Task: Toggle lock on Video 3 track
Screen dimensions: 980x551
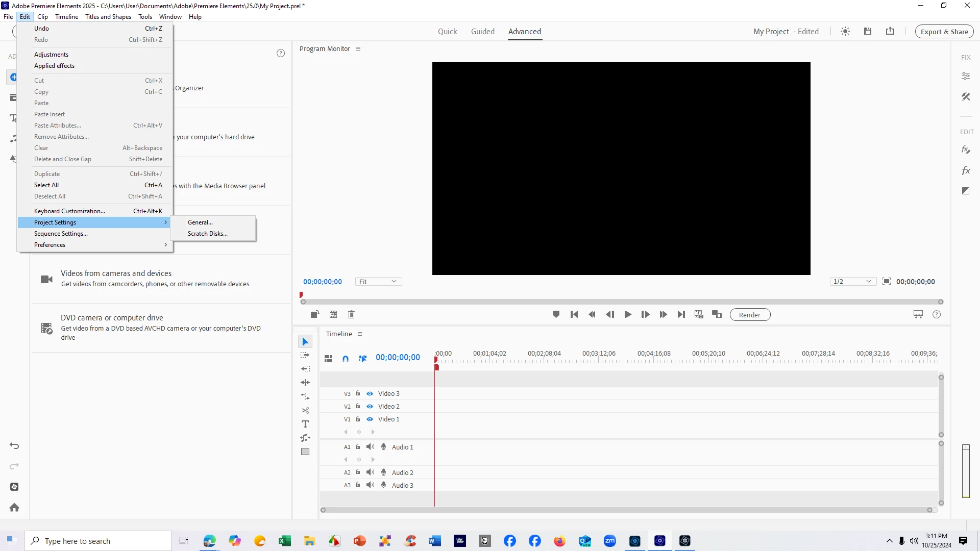Action: 358,393
